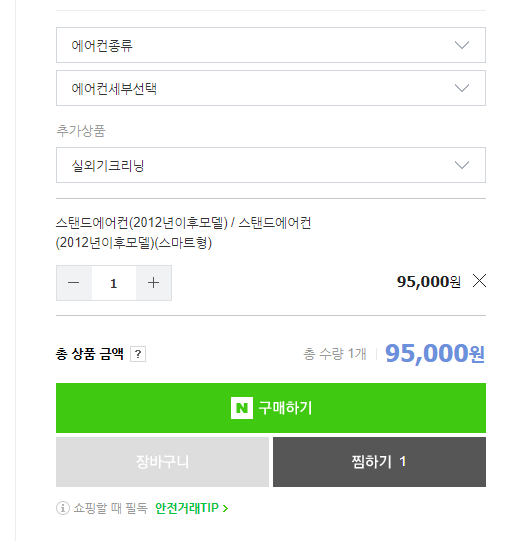The height and width of the screenshot is (541, 519).
Task: Remove the selected 스탠드에어컨 option with X
Action: click(479, 281)
